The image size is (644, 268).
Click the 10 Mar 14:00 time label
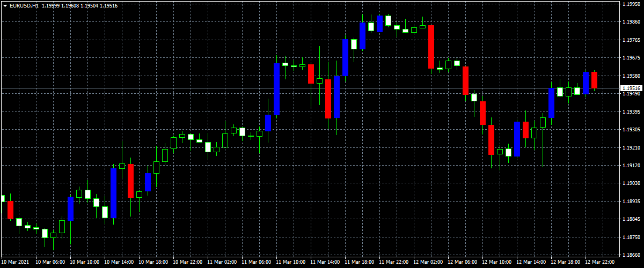[120, 263]
